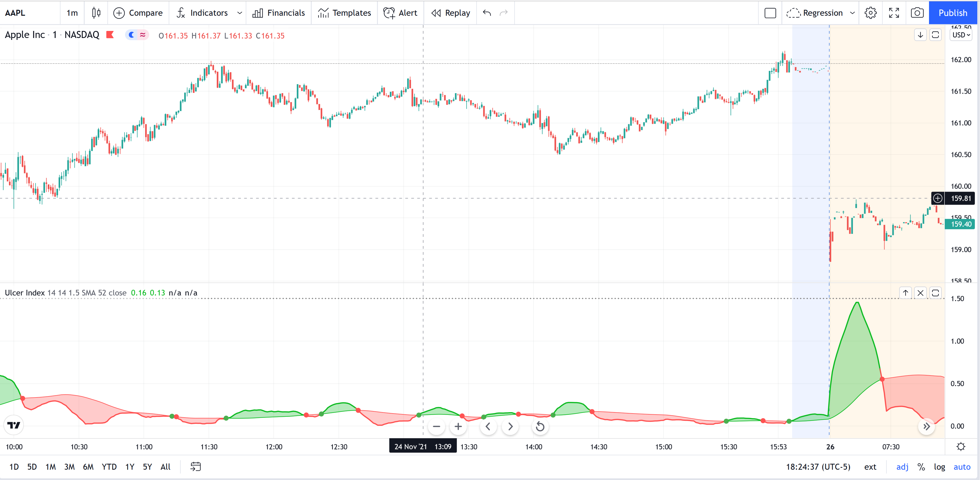Toggle ext extended hours
980x480 pixels.
870,467
